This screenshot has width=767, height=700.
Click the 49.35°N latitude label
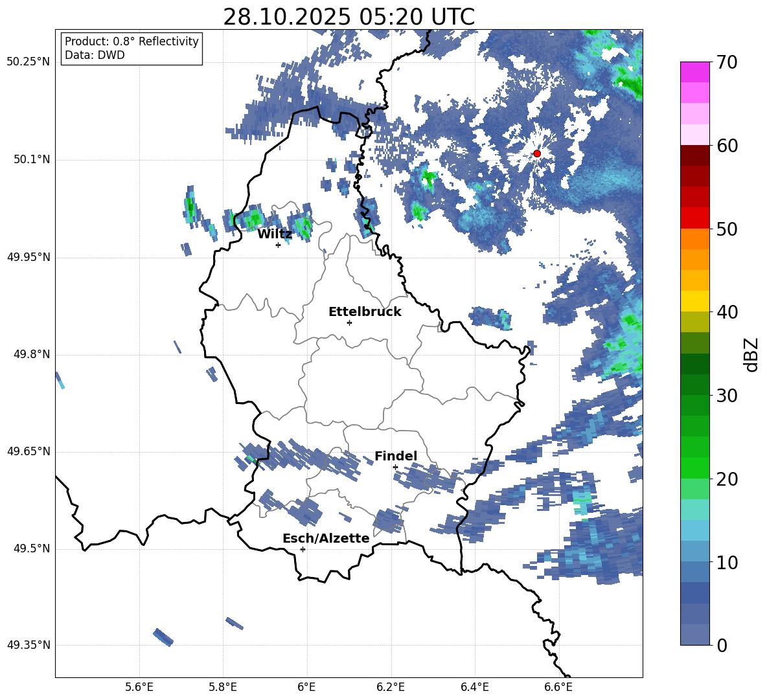[x=29, y=645]
